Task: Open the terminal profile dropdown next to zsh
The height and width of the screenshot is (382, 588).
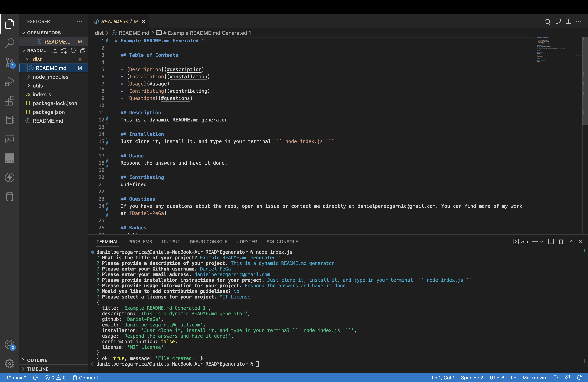Action: [542, 242]
